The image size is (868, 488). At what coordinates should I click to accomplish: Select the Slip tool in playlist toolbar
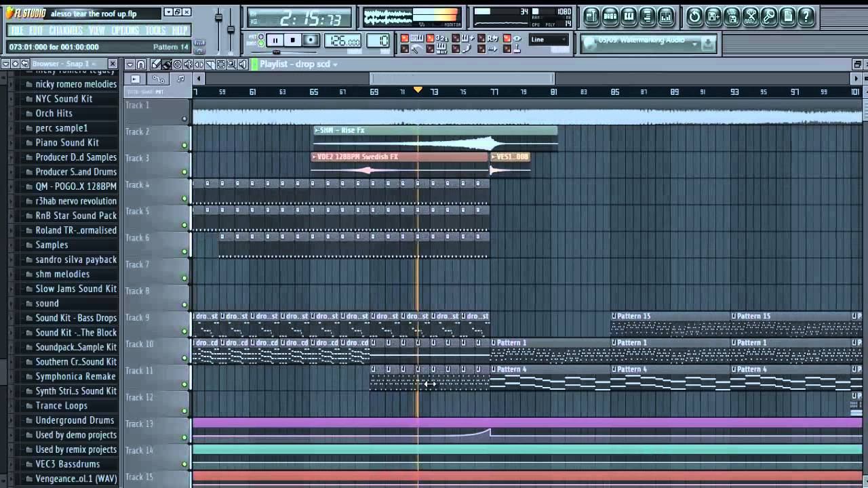(199, 64)
